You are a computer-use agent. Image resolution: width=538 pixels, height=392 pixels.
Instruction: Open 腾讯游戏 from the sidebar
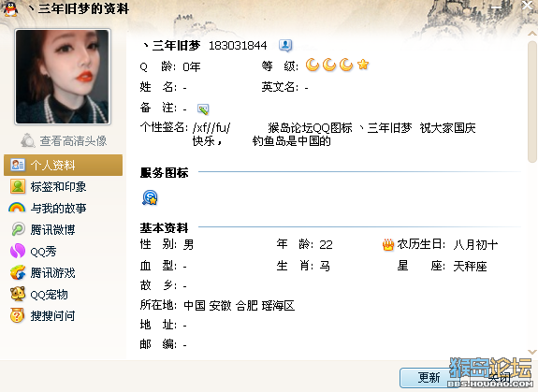[42, 272]
